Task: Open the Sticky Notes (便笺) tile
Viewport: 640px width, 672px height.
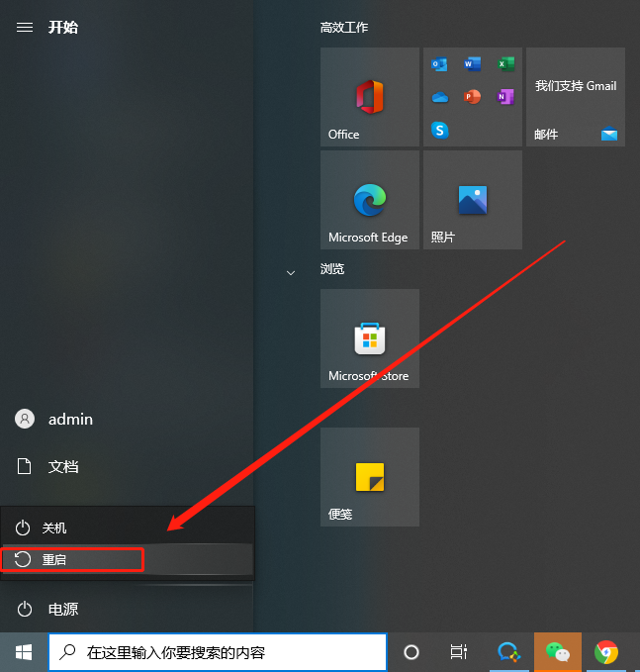Action: pyautogui.click(x=369, y=477)
